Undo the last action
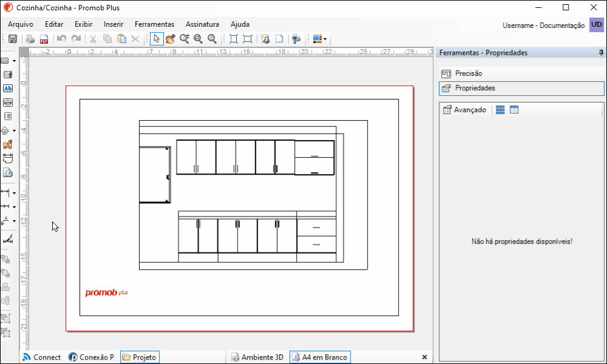This screenshot has width=607, height=364. click(x=61, y=39)
